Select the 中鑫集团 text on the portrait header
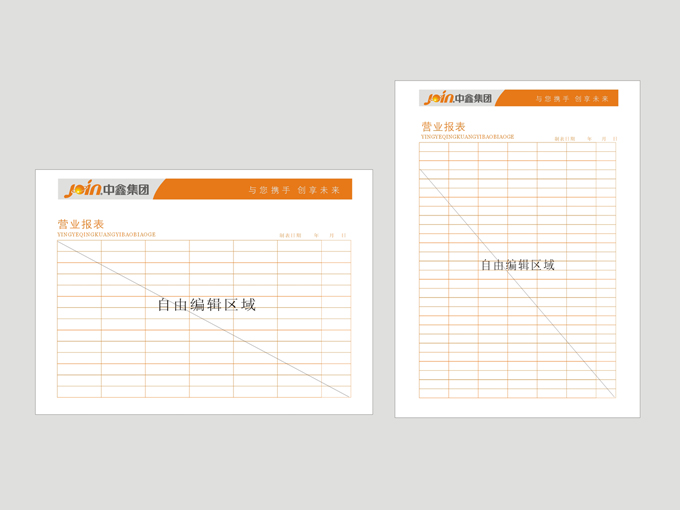 click(473, 98)
